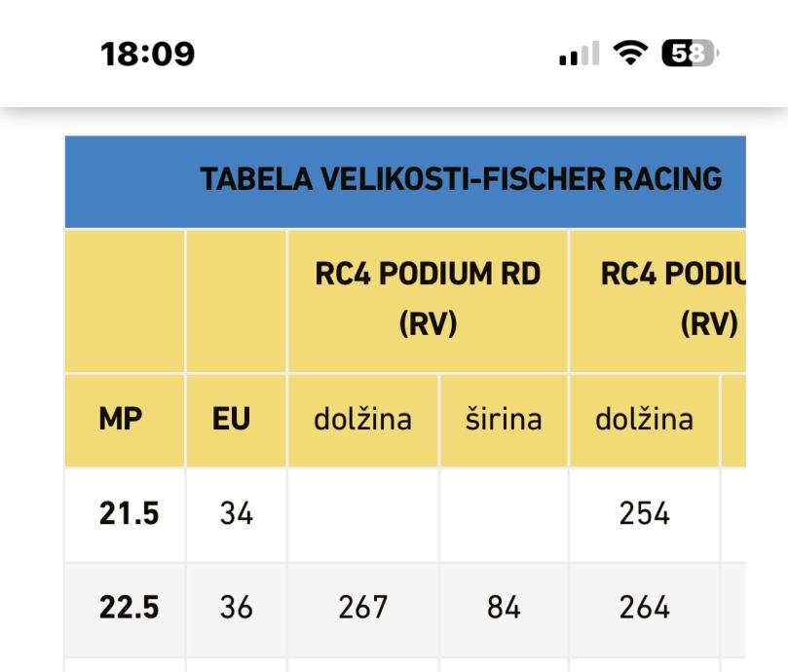Click the širina subheader

(504, 420)
